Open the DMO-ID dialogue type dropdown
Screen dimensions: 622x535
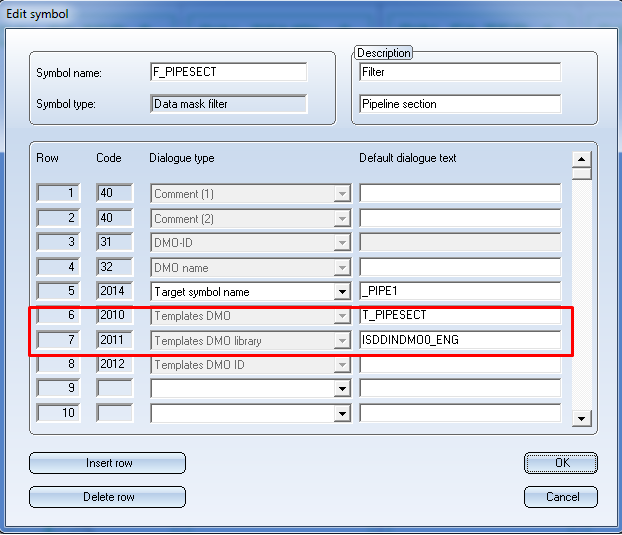coord(342,243)
